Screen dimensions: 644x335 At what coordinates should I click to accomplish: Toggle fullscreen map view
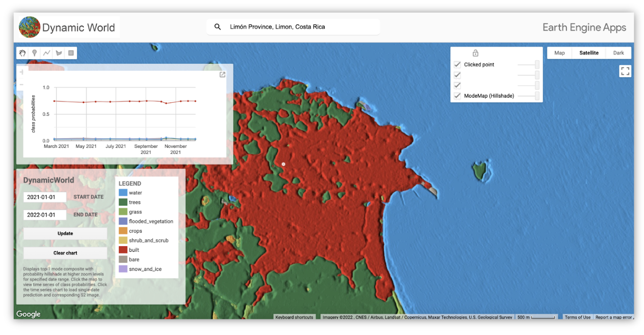point(625,71)
